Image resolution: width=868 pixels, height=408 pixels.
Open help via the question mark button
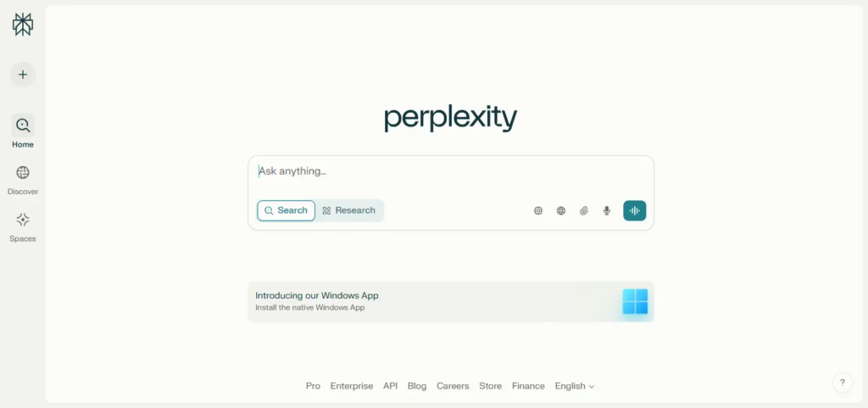[x=842, y=383]
